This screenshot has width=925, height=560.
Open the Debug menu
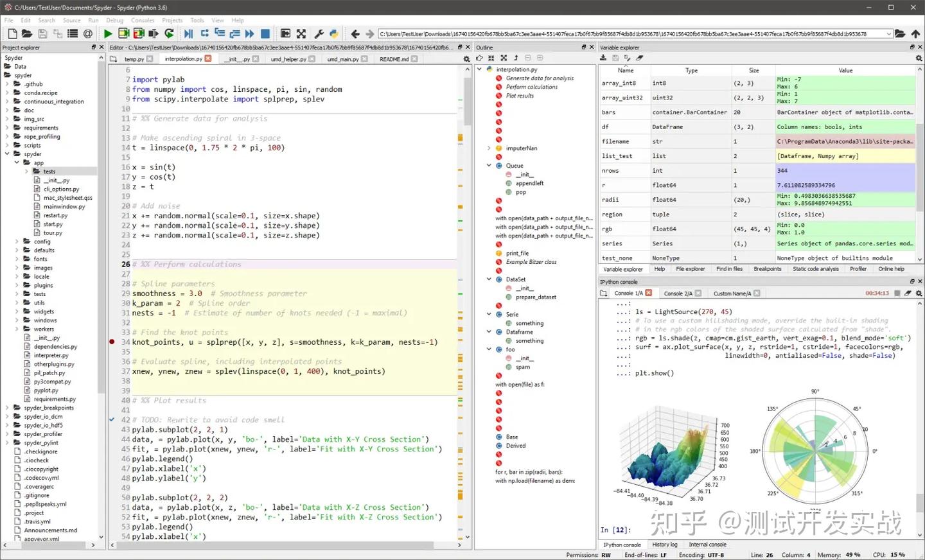point(114,21)
